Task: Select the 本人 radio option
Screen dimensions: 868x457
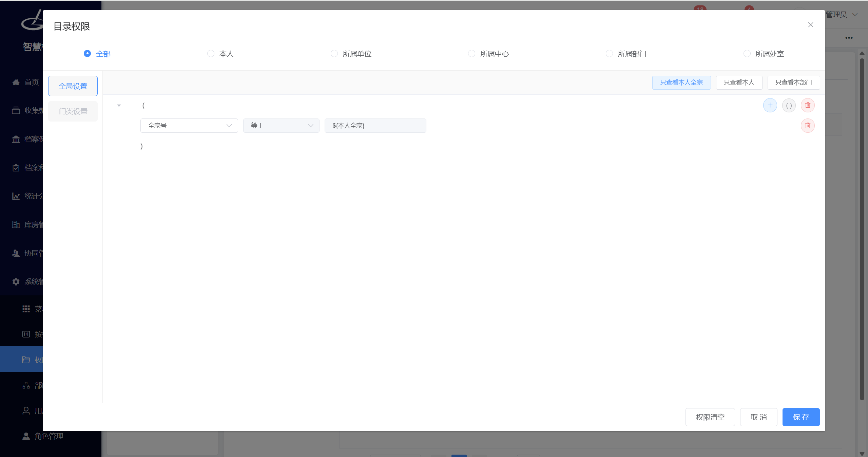Action: [220, 54]
